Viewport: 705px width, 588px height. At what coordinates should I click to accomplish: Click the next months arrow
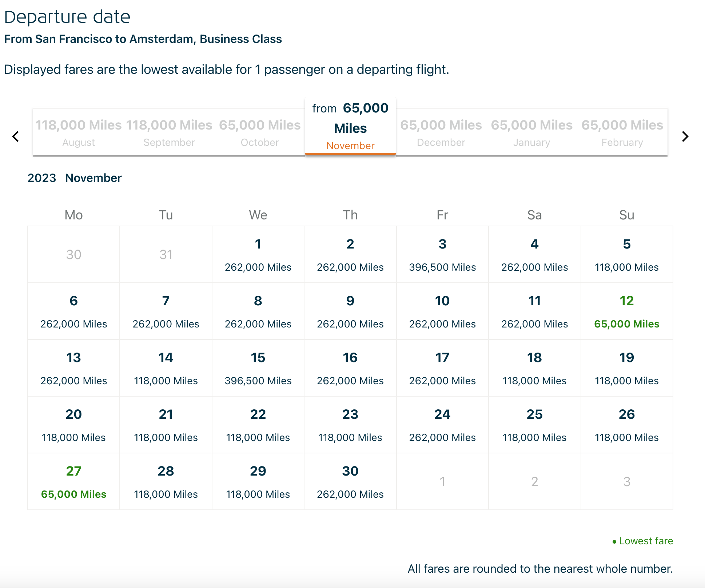tap(685, 136)
